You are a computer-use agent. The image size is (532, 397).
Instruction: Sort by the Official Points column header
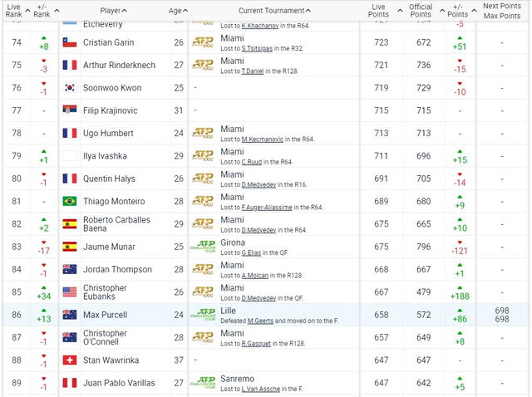(x=421, y=11)
